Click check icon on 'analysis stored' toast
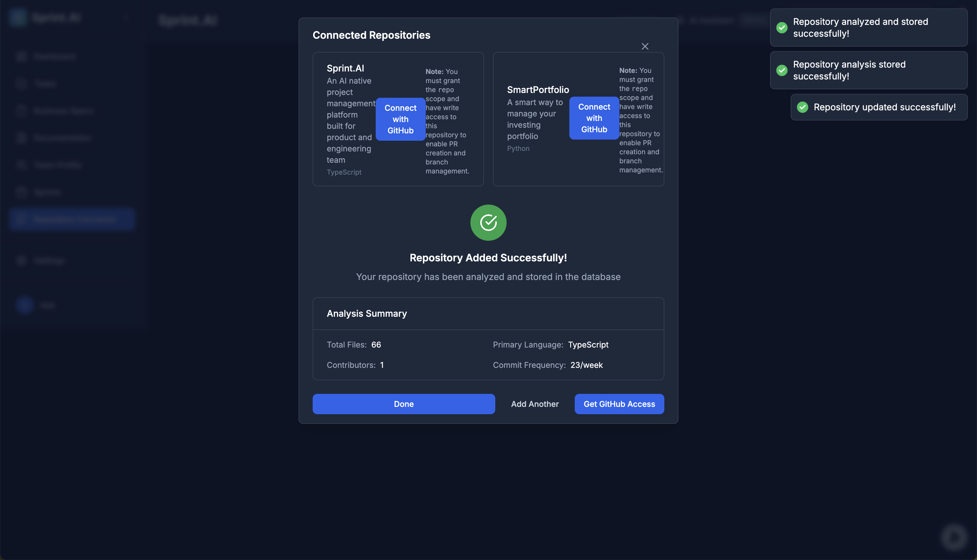The width and height of the screenshot is (977, 560). (x=782, y=70)
